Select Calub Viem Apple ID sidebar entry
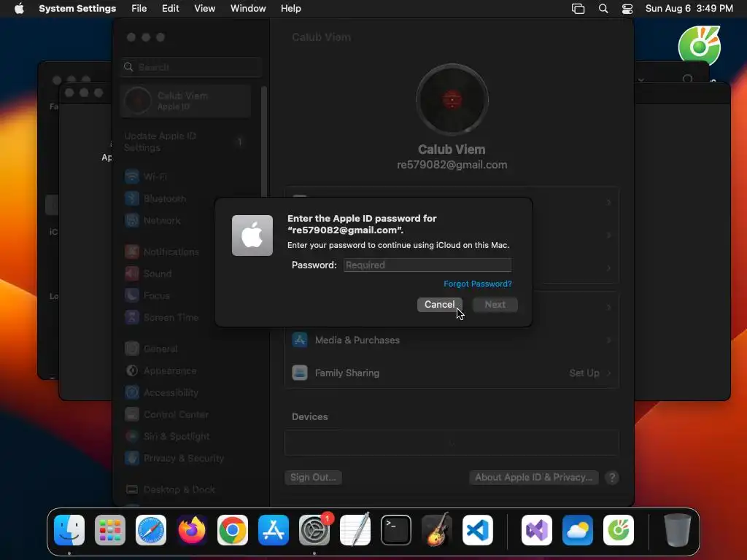 [x=186, y=101]
